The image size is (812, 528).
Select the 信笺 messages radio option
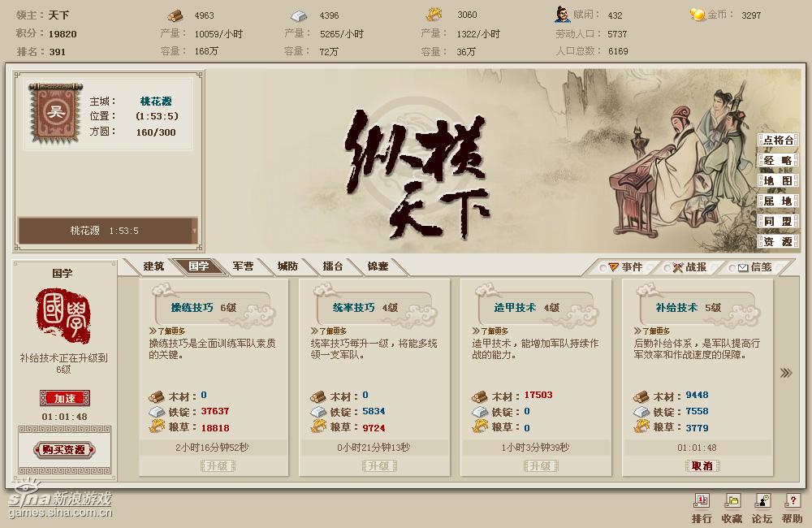732,268
